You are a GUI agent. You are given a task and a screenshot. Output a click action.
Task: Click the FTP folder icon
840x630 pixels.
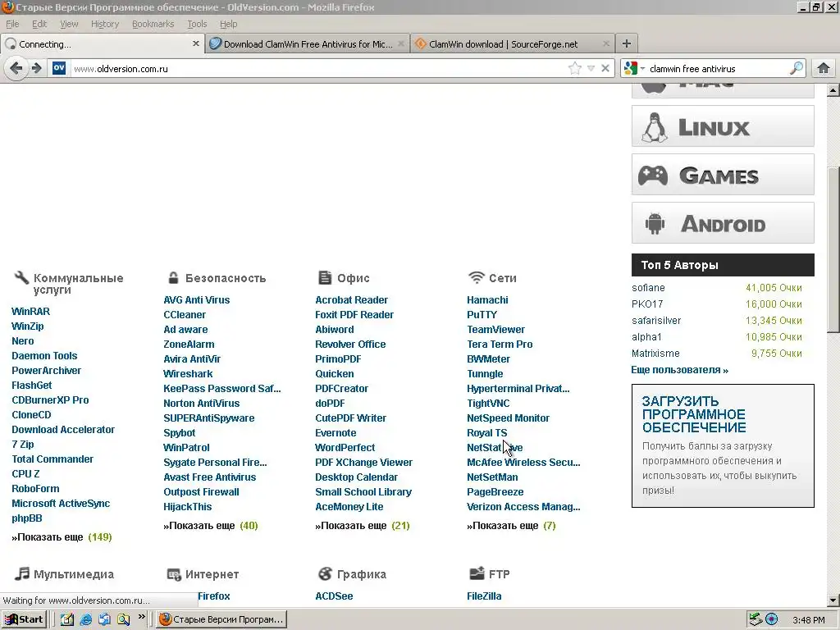pyautogui.click(x=477, y=573)
